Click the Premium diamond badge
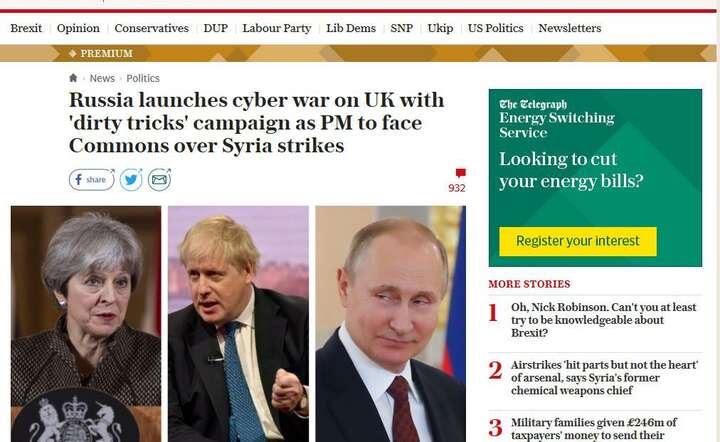The width and height of the screenshot is (720, 442). [x=101, y=54]
